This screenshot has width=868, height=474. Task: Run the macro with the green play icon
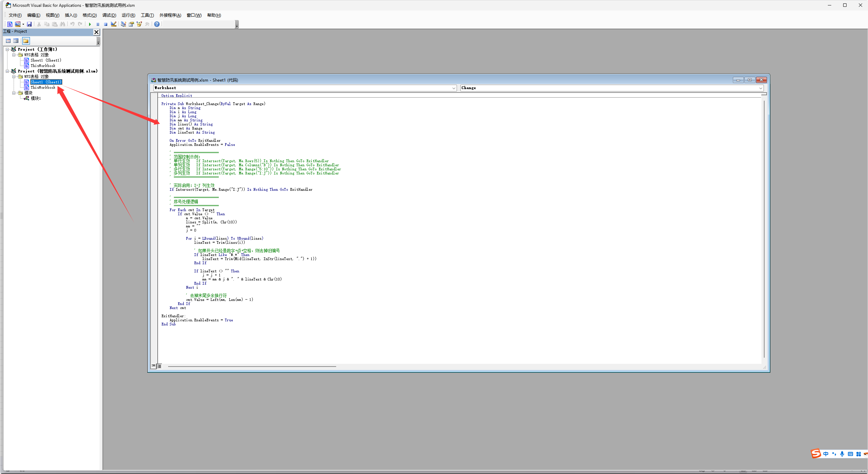click(x=90, y=24)
